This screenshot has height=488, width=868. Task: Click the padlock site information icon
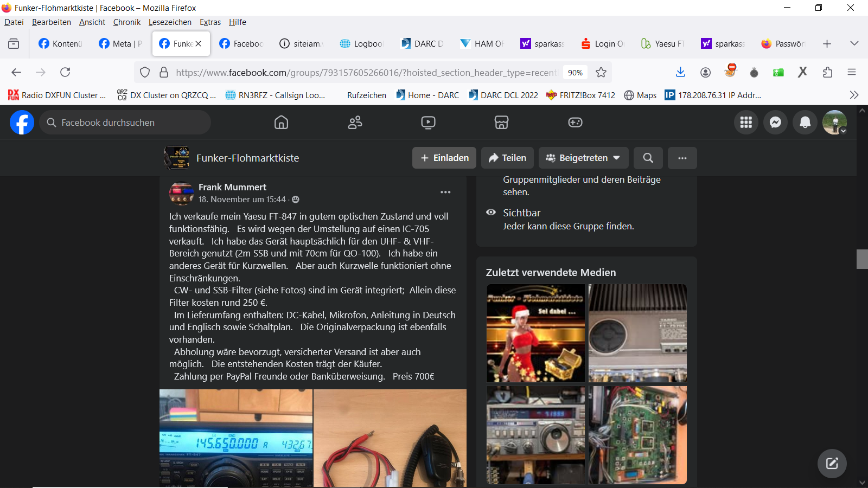tap(164, 72)
